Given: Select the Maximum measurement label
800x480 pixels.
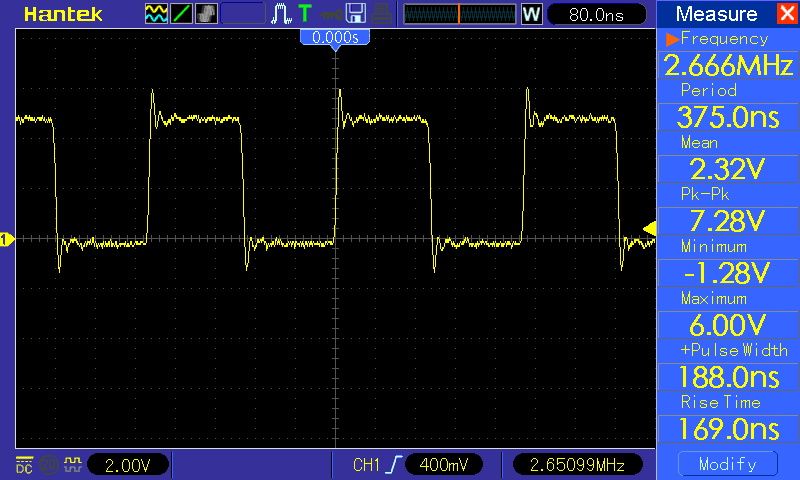Looking at the screenshot, I should pos(714,298).
